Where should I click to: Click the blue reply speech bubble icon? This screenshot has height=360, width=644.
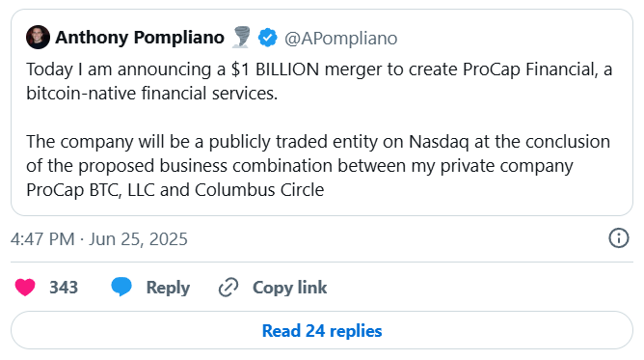(x=121, y=287)
